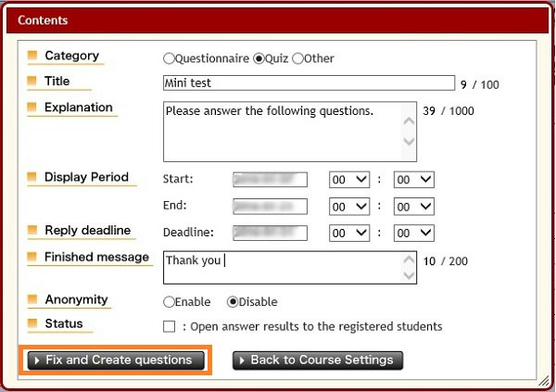
Task: Enable anonymity radio option
Action: (169, 302)
